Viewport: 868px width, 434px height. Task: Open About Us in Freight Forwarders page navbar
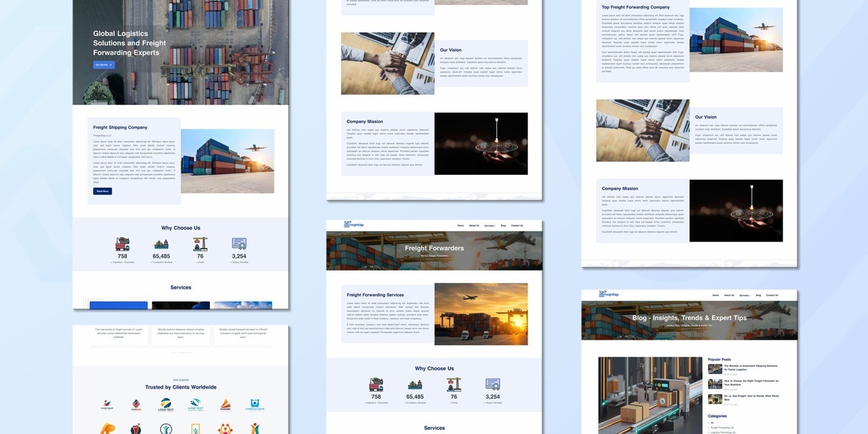point(473,225)
